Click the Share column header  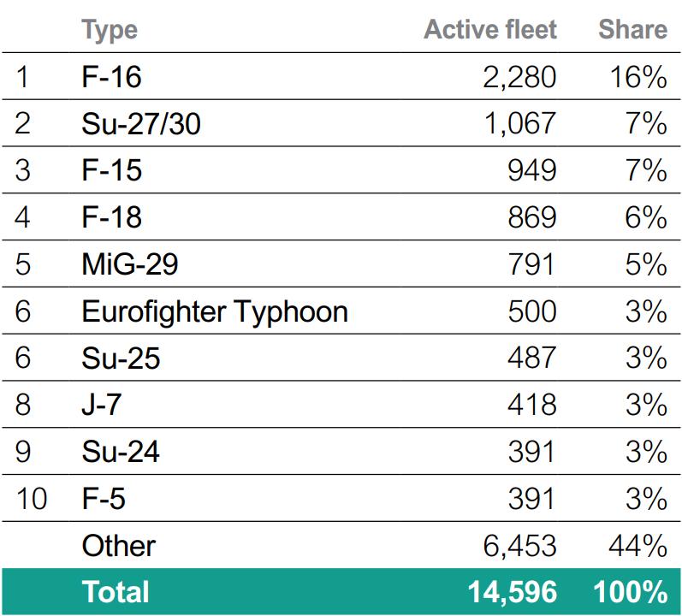tap(632, 30)
